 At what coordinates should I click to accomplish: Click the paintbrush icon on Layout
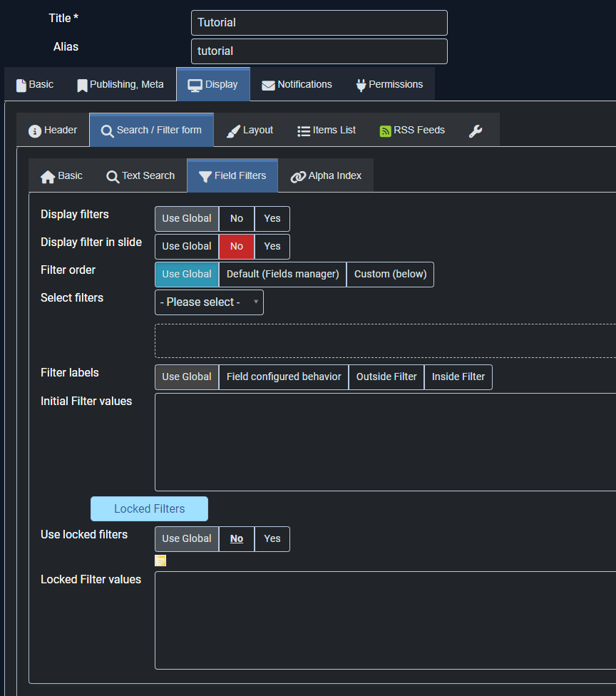[233, 131]
